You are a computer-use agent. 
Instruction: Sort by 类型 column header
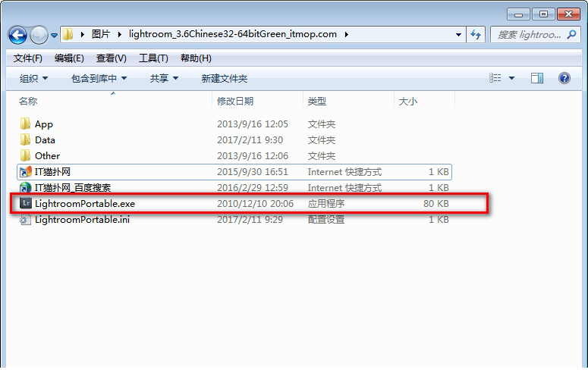coord(317,101)
